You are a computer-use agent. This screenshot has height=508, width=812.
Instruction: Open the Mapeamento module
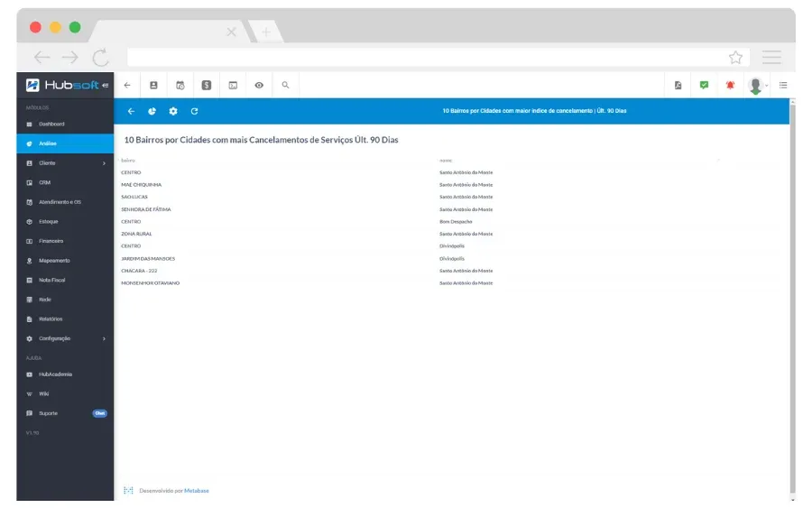65,261
